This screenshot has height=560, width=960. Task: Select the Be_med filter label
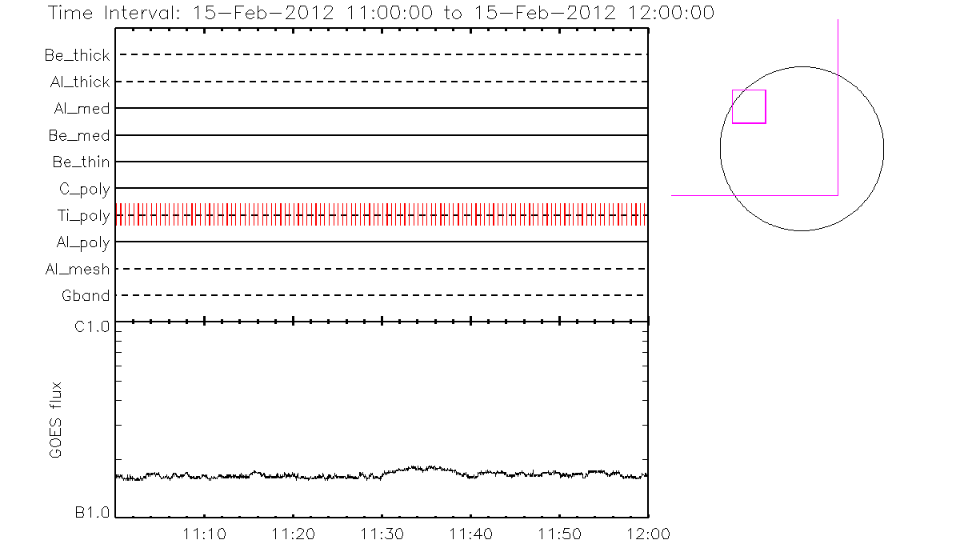coord(79,136)
